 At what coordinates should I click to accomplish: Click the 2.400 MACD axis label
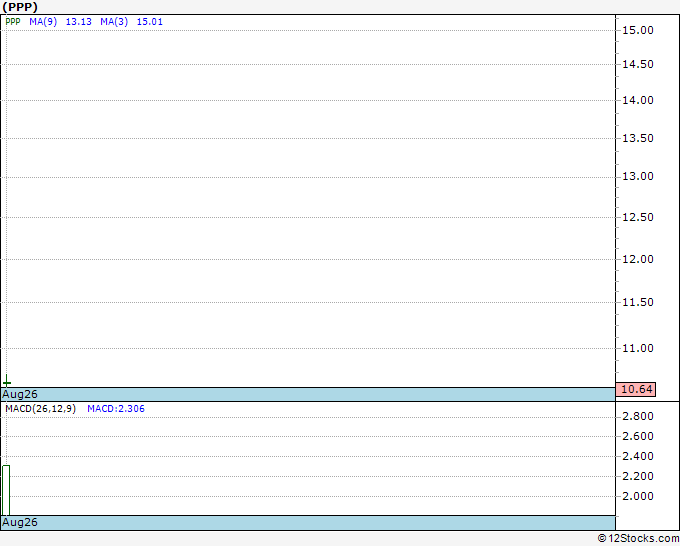[638, 456]
